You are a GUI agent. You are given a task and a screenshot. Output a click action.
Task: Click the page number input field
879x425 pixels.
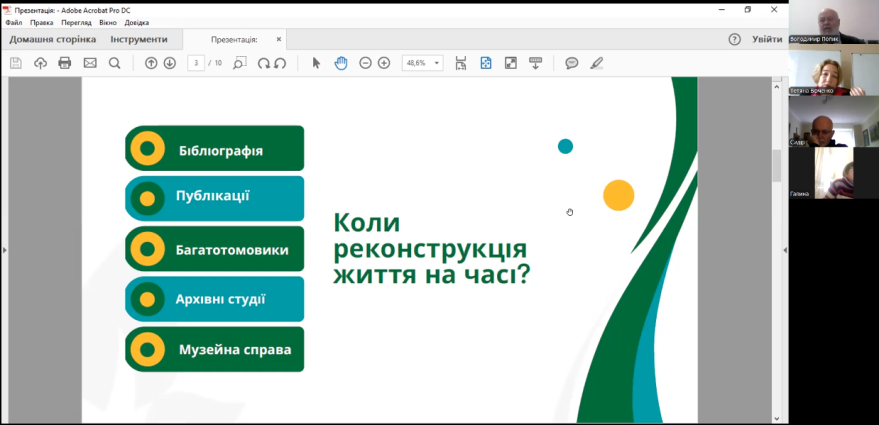[196, 63]
